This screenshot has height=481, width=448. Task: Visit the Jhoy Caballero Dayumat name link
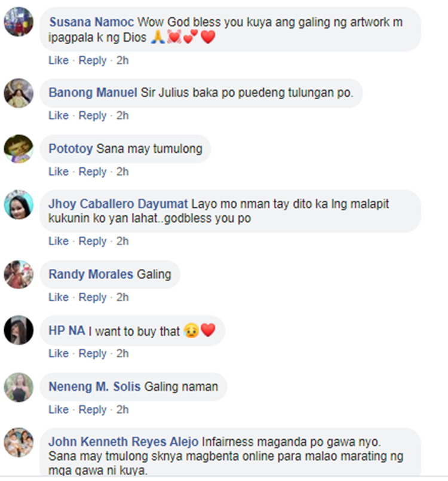point(118,204)
